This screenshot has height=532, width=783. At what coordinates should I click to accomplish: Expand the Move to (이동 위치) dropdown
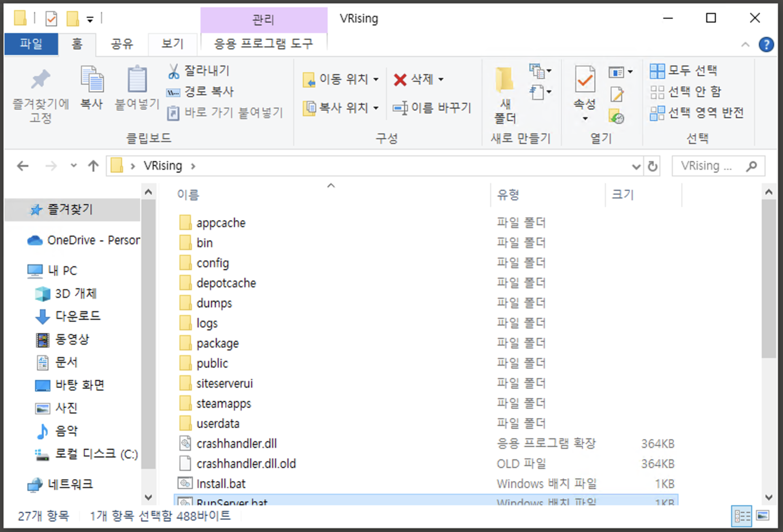click(x=376, y=79)
